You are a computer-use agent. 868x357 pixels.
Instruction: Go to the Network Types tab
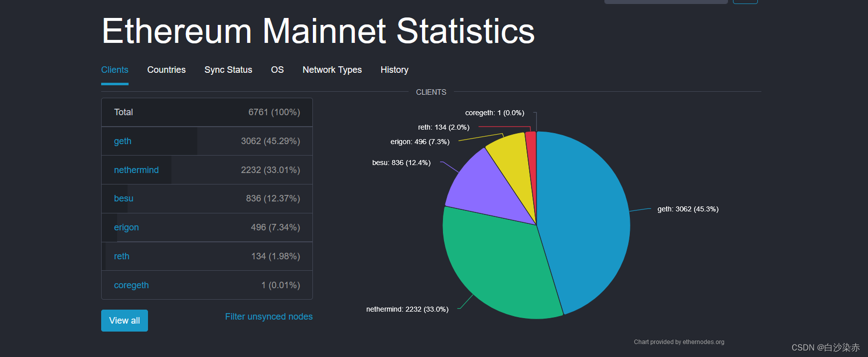point(332,70)
